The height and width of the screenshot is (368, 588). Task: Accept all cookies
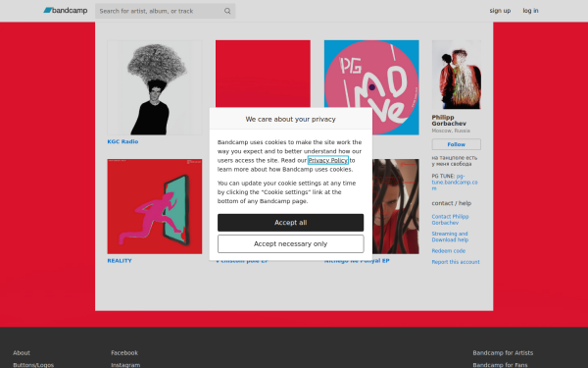pos(290,223)
